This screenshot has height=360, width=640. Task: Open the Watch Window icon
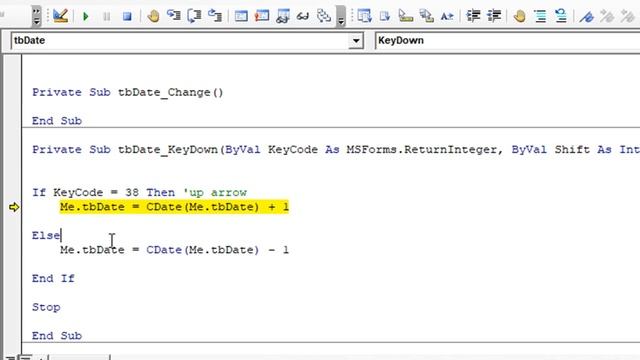[x=282, y=16]
